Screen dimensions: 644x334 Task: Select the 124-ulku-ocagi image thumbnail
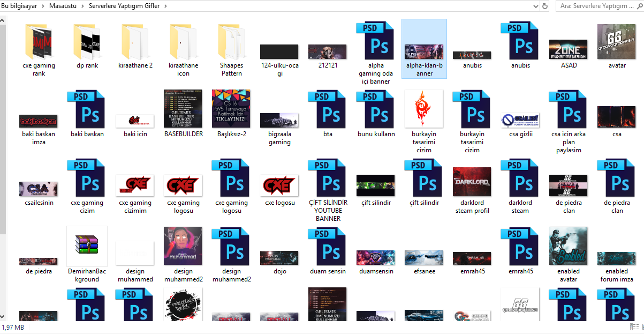[279, 51]
